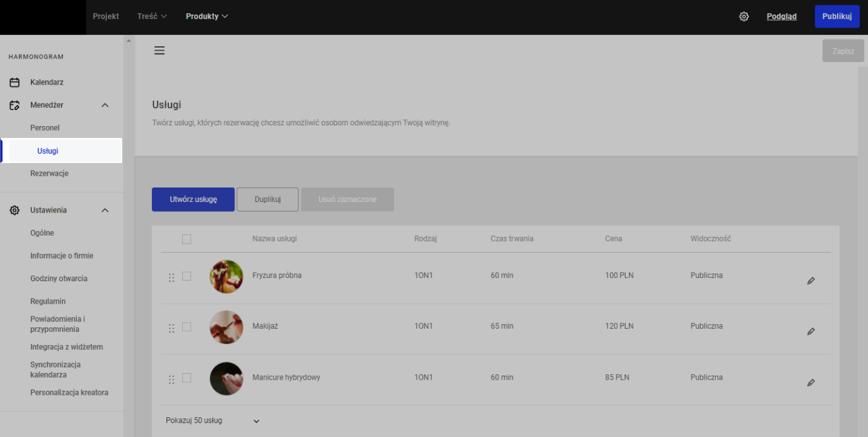Open Regulamin settings

click(x=48, y=301)
